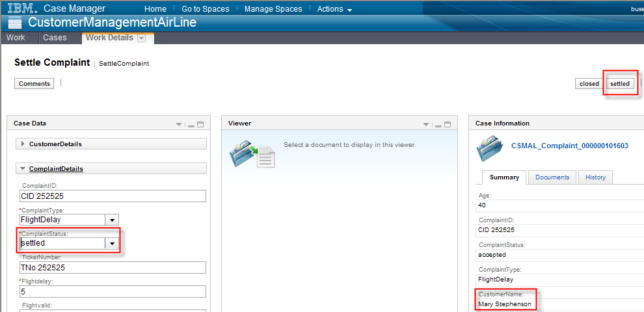
Task: Open the Viewer widget menu arrow
Action: tap(426, 125)
